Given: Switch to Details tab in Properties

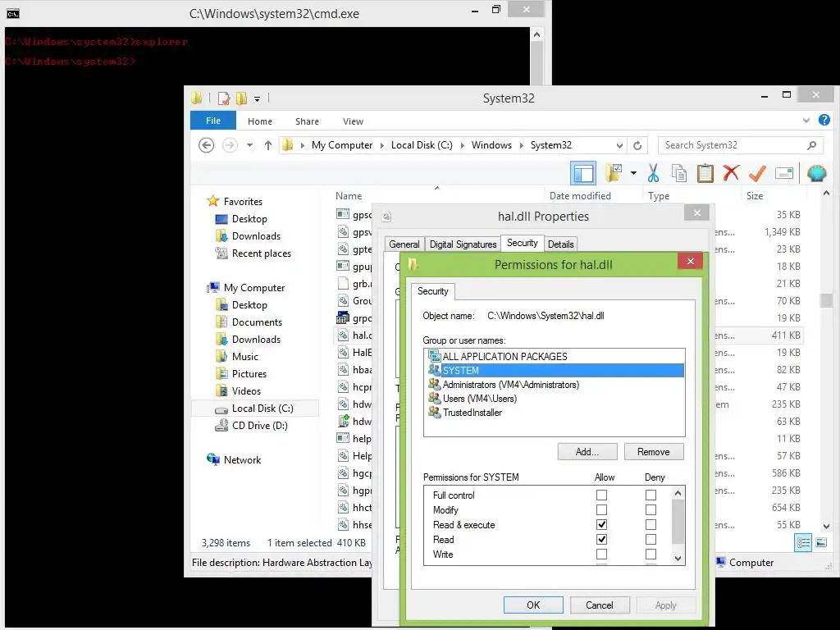Looking at the screenshot, I should pos(561,244).
